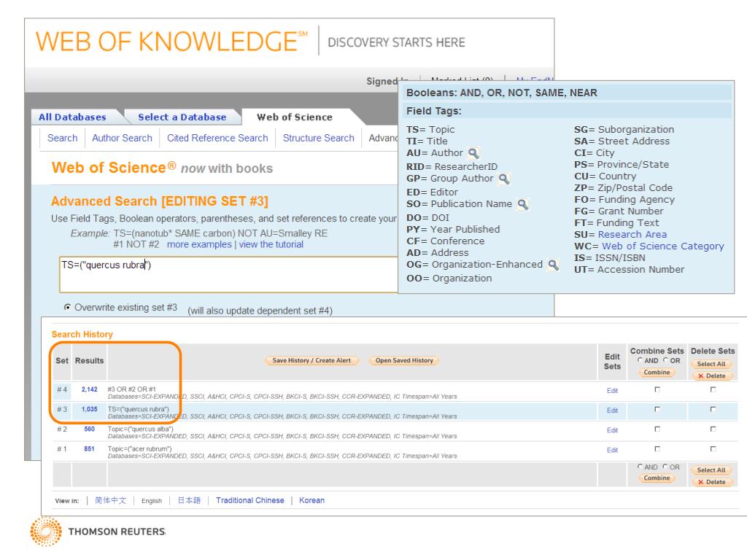Click the Research Area field tag link
This screenshot has width=747, height=560.
point(632,235)
